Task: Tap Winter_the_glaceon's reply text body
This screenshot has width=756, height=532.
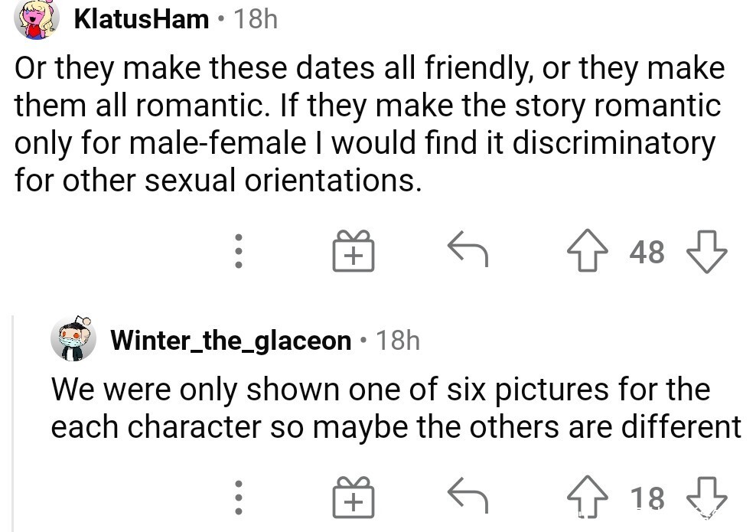Action: tap(396, 407)
